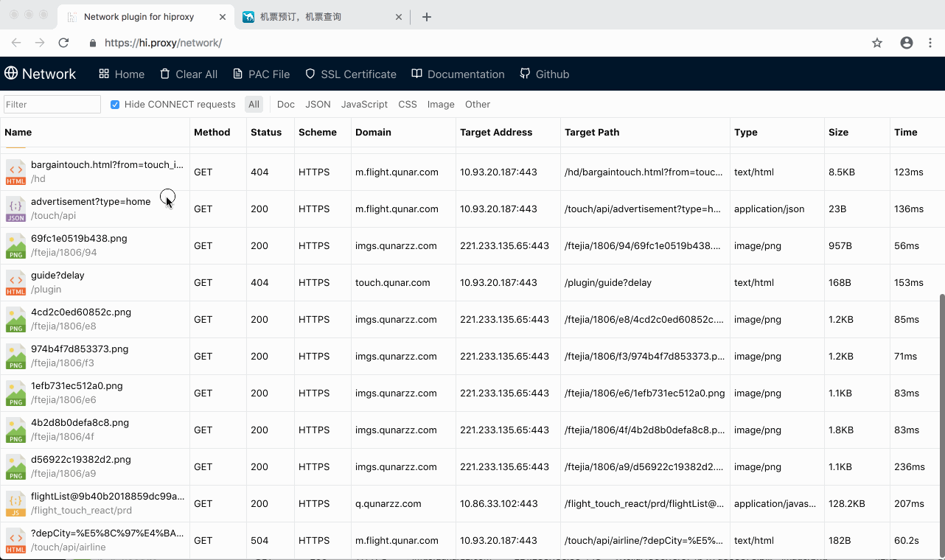Image resolution: width=945 pixels, height=560 pixels.
Task: Click the SSL Certificate shield icon
Action: tap(310, 74)
